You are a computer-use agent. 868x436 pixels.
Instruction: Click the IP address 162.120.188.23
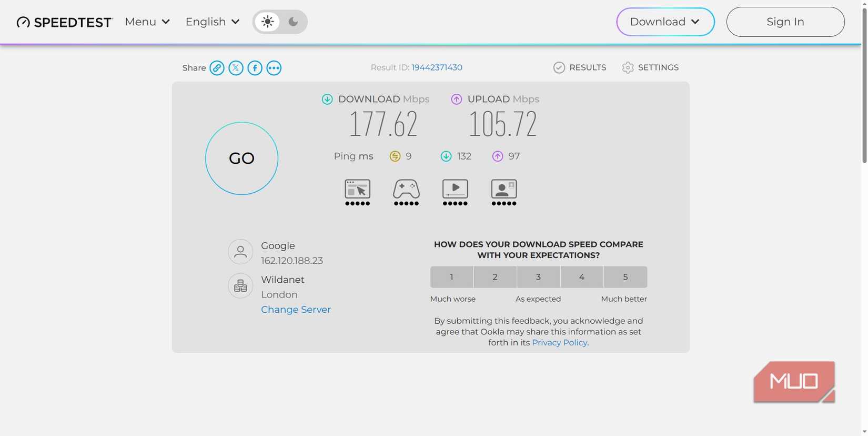pos(292,261)
